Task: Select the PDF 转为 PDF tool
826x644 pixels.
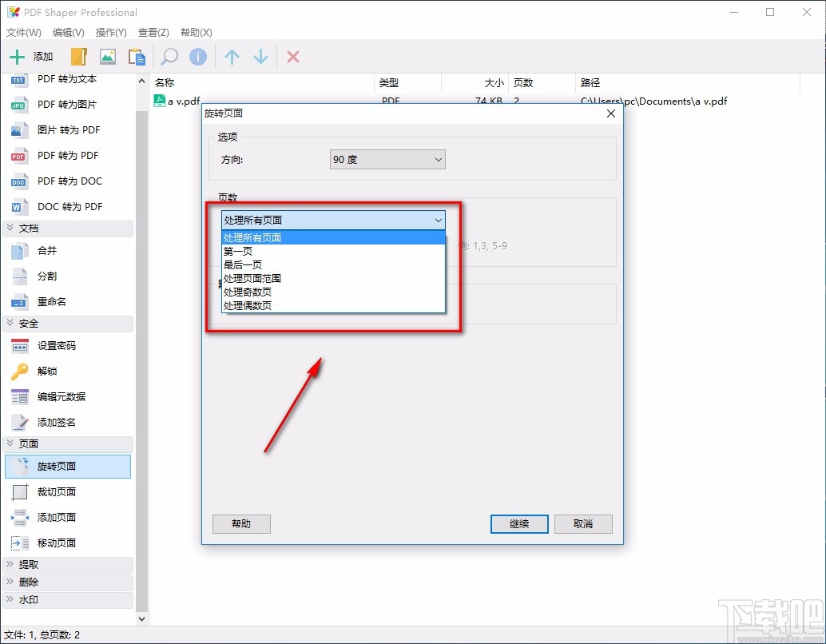Action: coord(67,156)
